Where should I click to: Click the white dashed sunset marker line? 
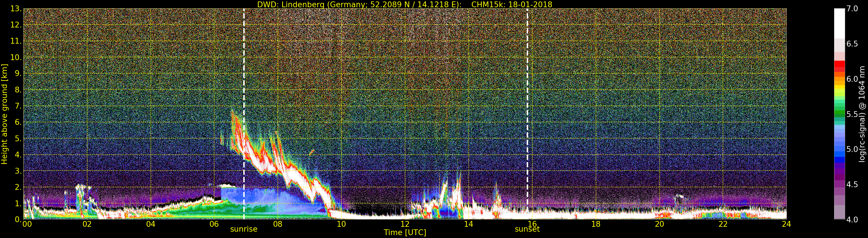[527, 114]
